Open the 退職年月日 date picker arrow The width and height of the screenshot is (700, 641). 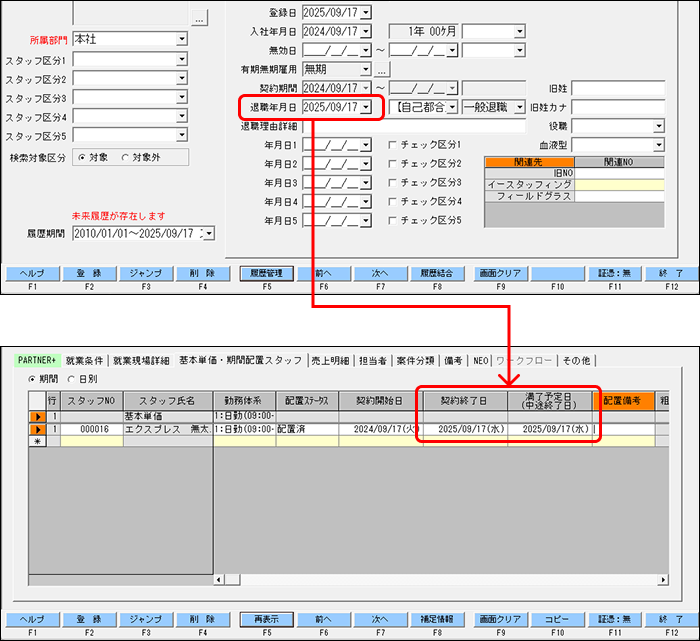[366, 107]
